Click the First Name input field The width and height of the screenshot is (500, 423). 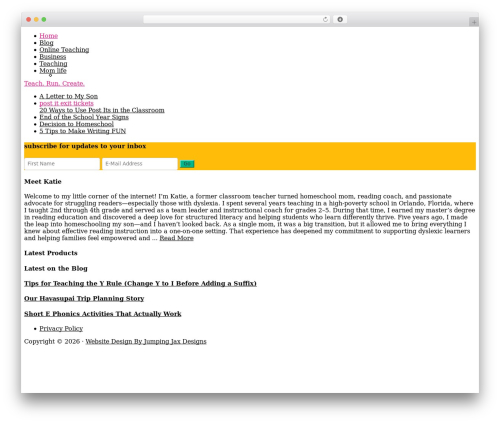(x=62, y=164)
